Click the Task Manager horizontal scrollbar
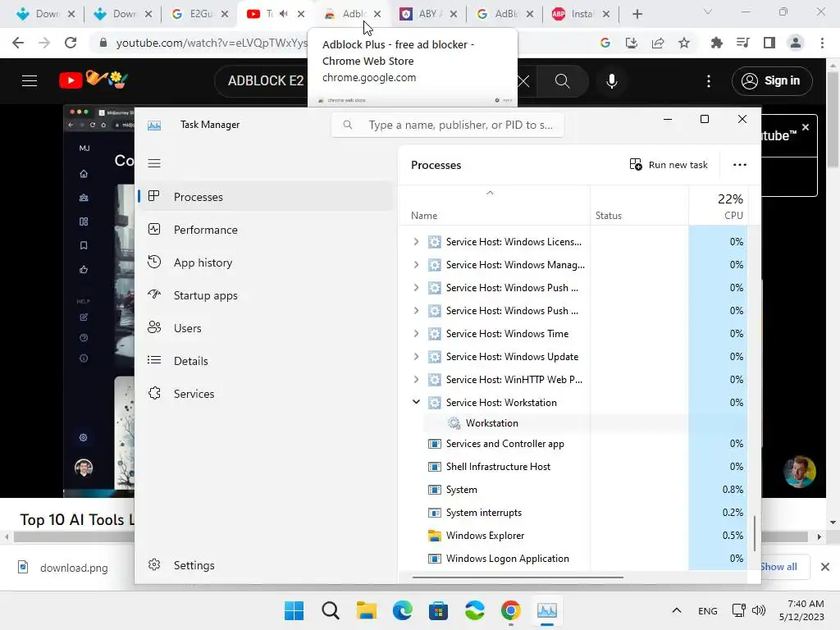This screenshot has width=840, height=630. pos(518,577)
